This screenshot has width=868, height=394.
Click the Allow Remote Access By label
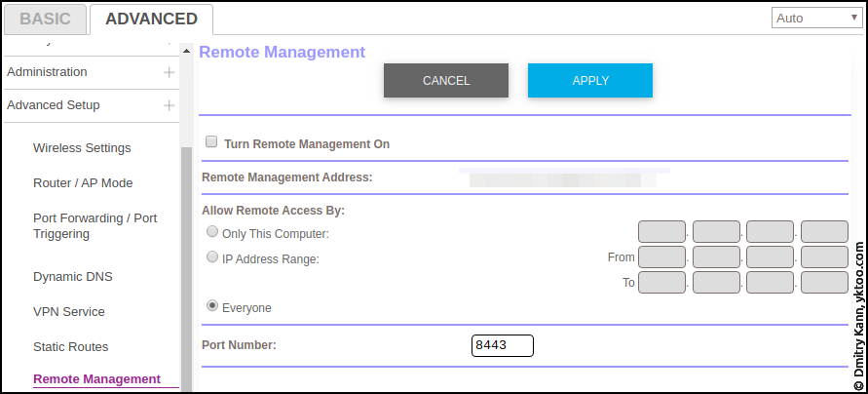pos(273,211)
